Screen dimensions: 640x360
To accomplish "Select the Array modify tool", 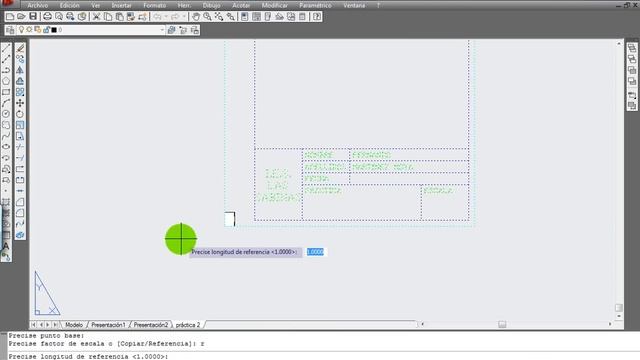I will (20, 92).
